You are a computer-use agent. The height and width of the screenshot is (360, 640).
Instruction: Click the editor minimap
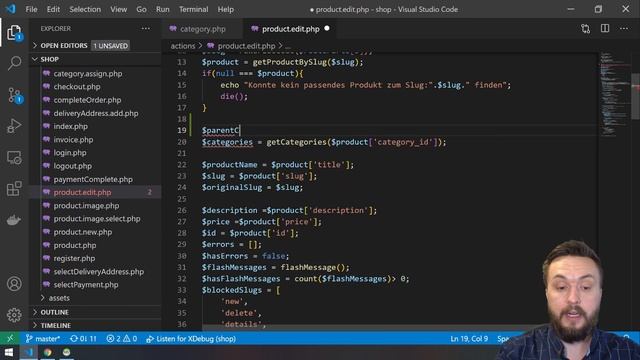click(x=615, y=94)
